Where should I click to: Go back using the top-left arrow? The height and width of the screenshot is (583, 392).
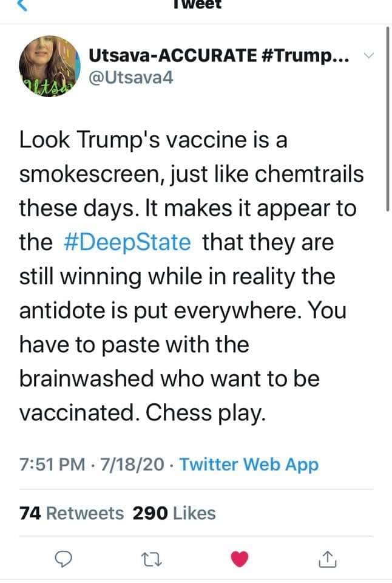coord(22,4)
